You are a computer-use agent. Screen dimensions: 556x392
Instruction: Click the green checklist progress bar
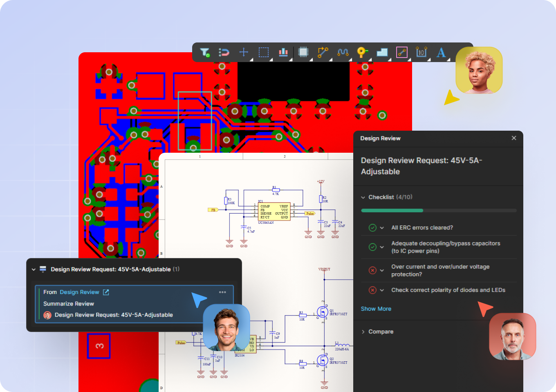(392, 211)
